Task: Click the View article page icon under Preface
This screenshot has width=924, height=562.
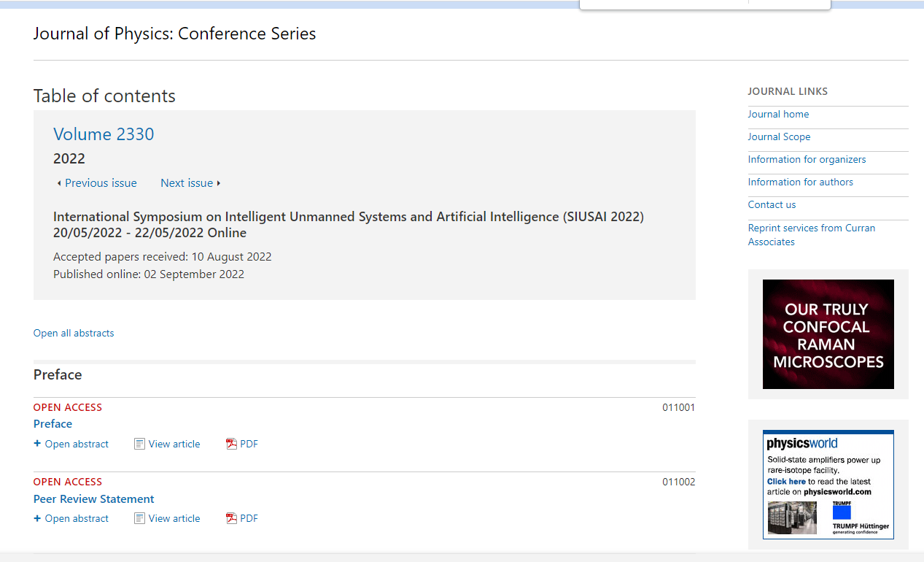Action: (139, 444)
